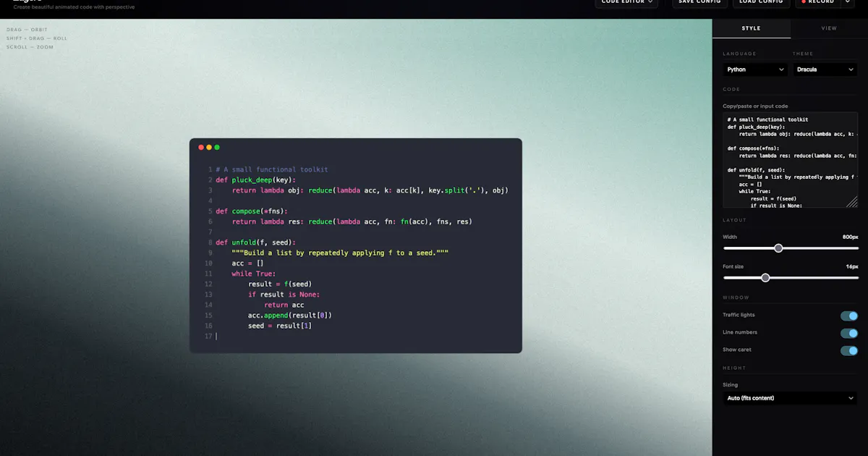Click the Width slider handle
Screen dimensions: 868x456
click(778, 248)
